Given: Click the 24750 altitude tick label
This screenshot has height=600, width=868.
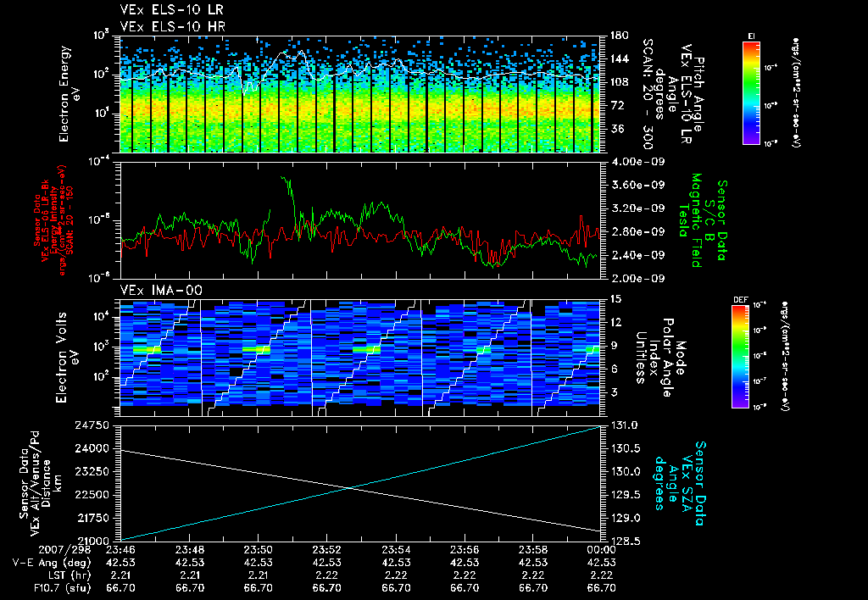Looking at the screenshot, I should [x=92, y=425].
